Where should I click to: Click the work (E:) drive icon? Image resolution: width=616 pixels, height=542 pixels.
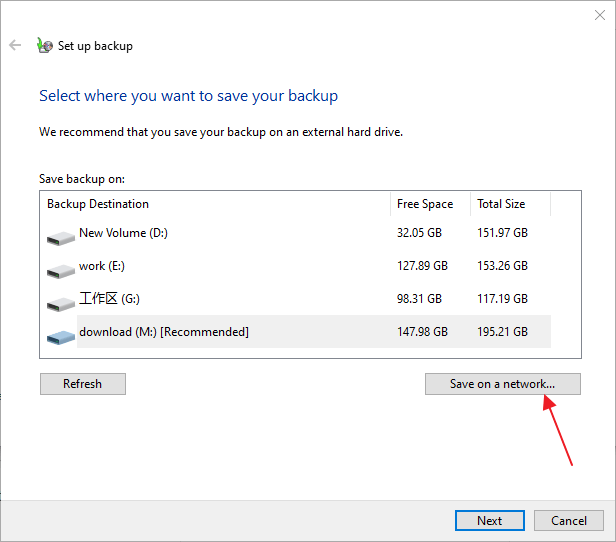click(60, 270)
